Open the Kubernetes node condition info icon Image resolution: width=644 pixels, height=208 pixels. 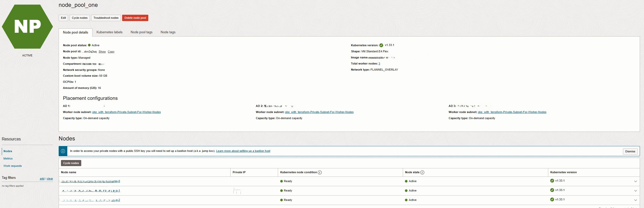(320, 172)
